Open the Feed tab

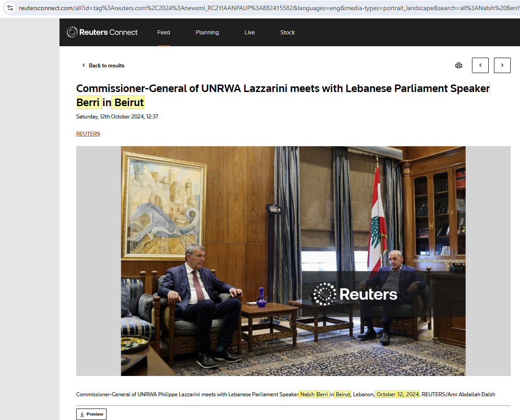[163, 32]
